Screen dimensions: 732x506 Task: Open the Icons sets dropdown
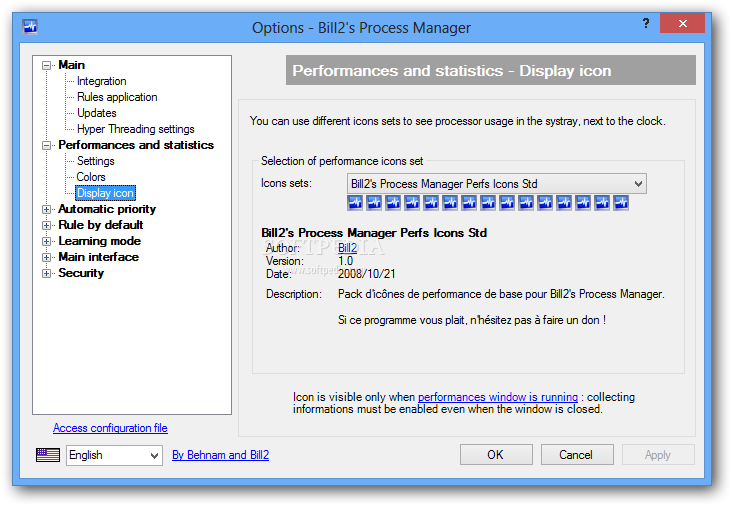(497, 184)
